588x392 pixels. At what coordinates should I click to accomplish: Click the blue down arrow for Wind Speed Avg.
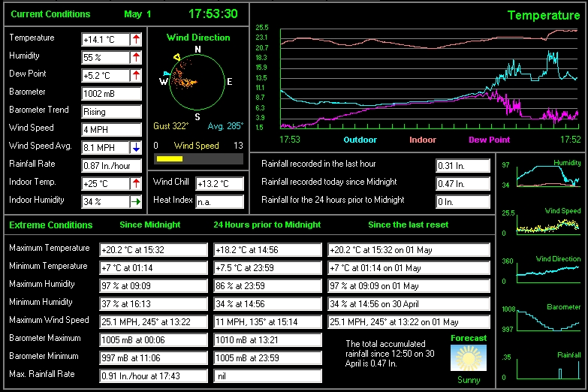[136, 148]
